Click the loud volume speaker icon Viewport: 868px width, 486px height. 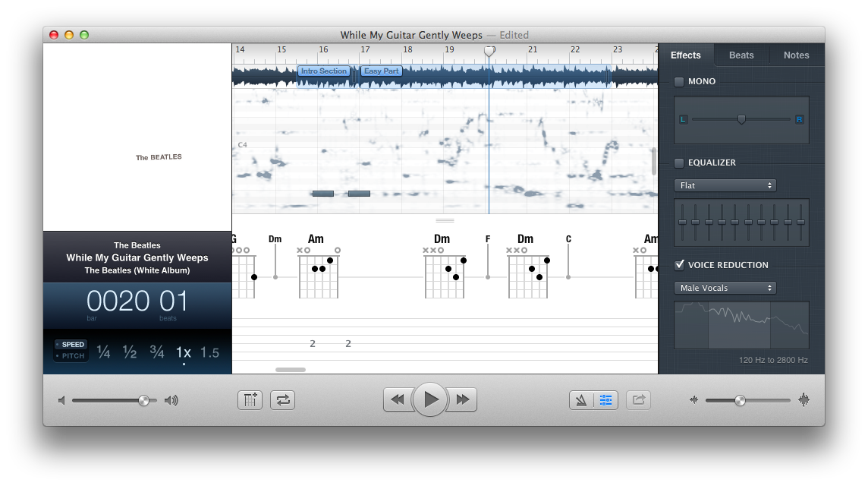click(x=171, y=400)
